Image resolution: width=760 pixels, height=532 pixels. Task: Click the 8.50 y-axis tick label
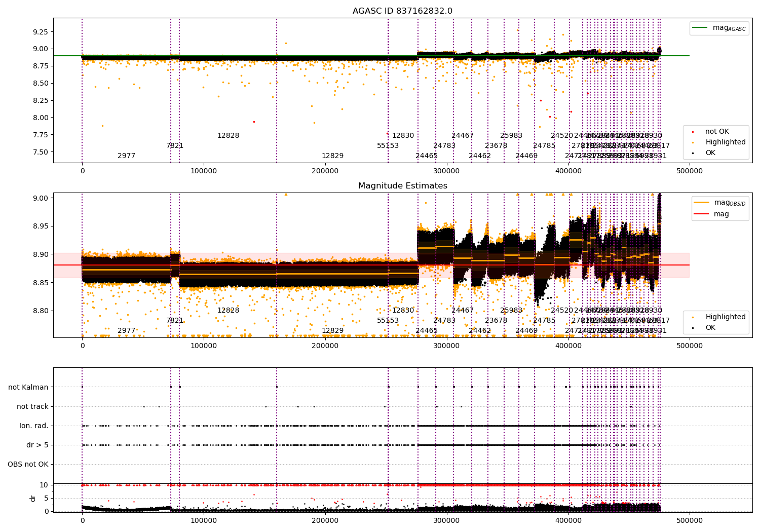click(x=40, y=84)
